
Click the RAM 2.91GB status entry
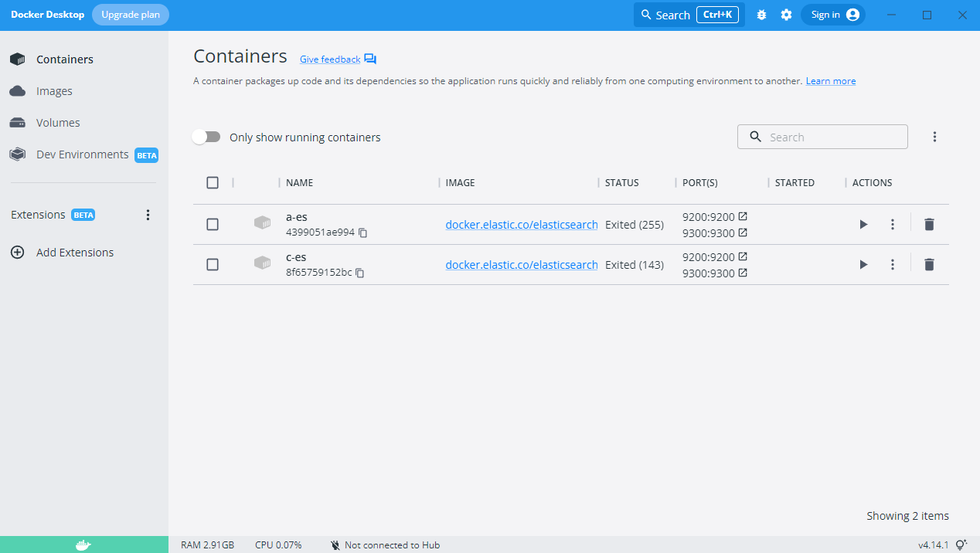(207, 545)
